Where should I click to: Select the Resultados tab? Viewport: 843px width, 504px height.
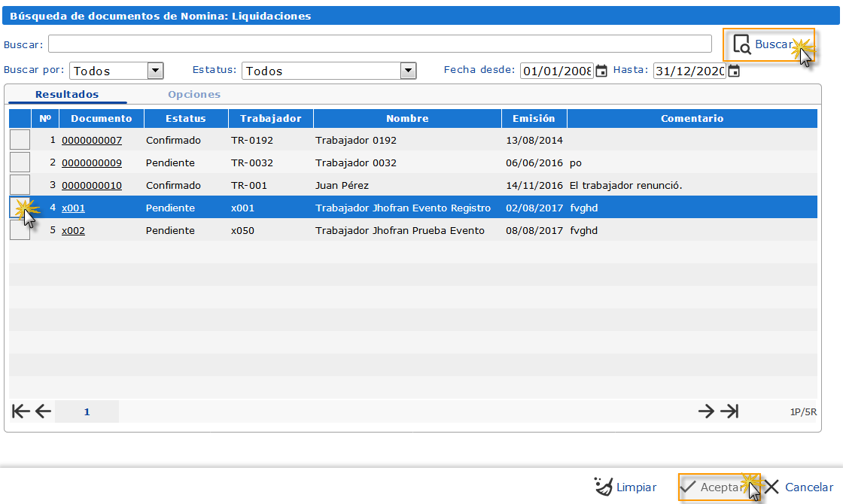[x=67, y=95]
